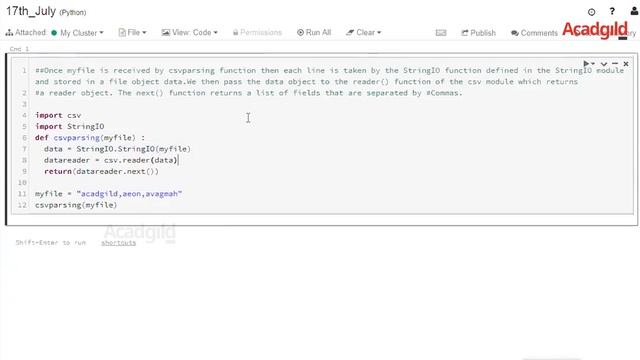Click the green cluster status dot
The width and height of the screenshot is (640, 360).
click(x=54, y=33)
